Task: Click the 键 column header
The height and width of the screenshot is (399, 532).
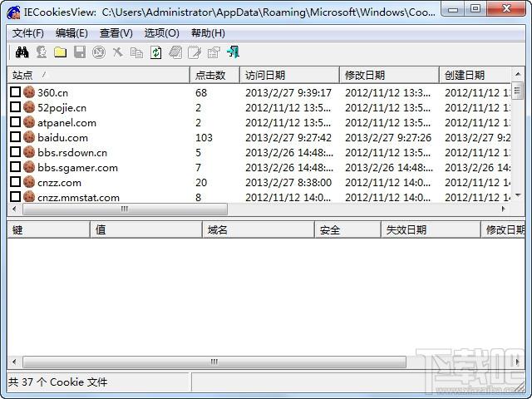Action: click(x=48, y=230)
